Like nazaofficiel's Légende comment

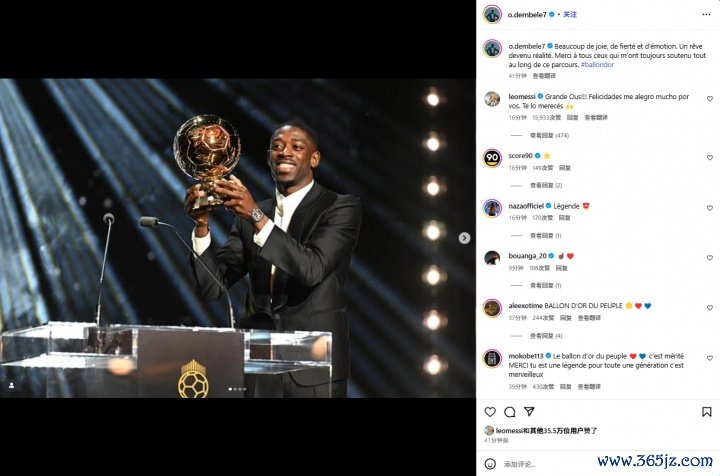(x=709, y=208)
